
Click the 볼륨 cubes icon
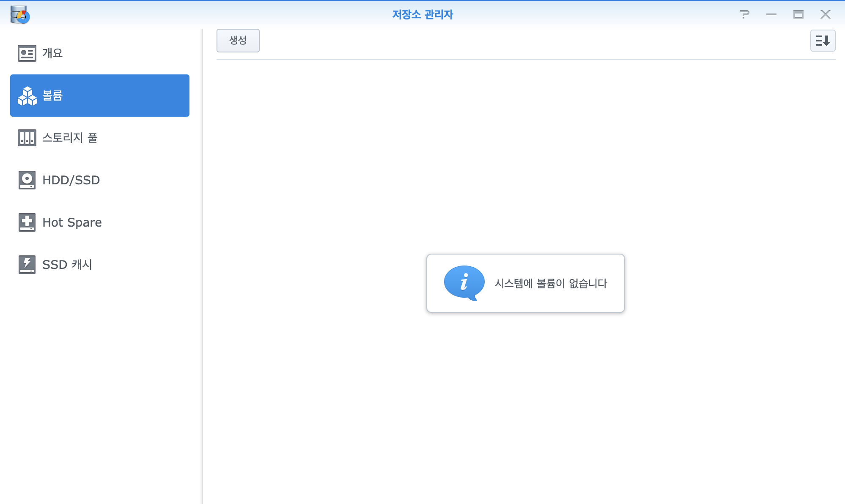(27, 96)
